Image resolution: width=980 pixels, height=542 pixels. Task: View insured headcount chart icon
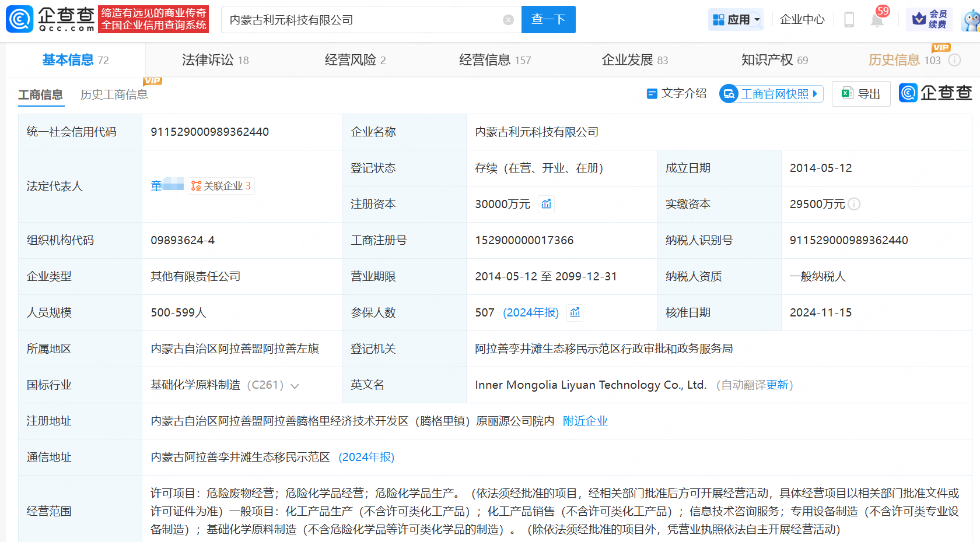(575, 312)
